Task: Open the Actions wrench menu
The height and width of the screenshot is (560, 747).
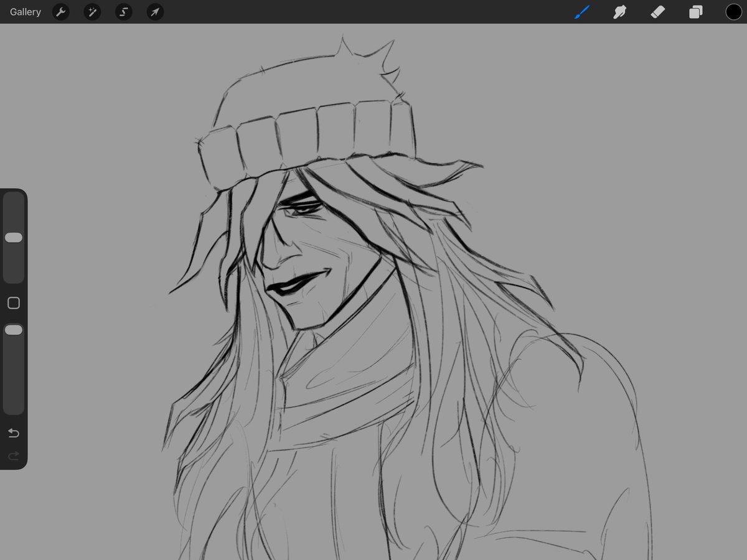Action: coord(60,12)
